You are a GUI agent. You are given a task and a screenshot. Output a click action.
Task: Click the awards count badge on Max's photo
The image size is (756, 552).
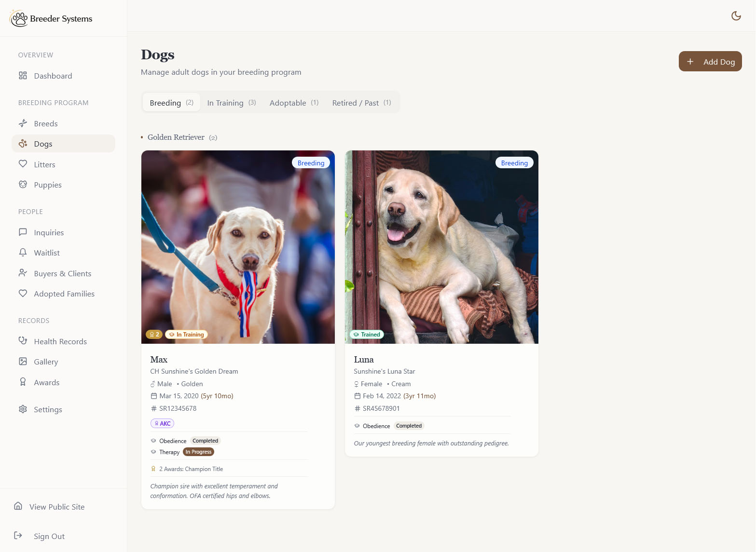(154, 335)
